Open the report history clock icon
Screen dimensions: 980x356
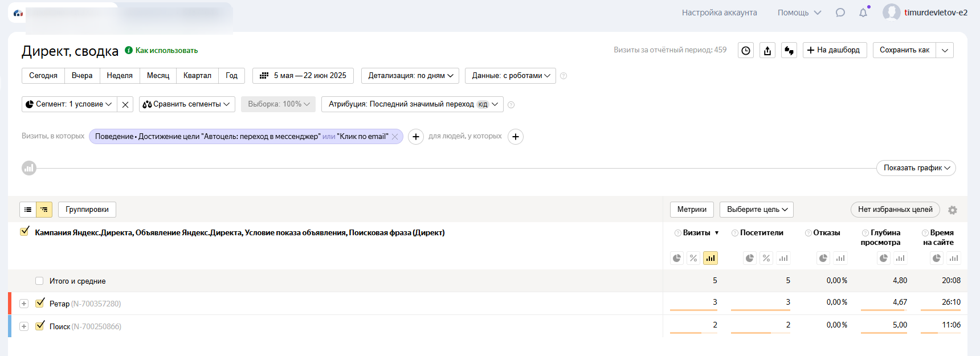[x=746, y=50]
